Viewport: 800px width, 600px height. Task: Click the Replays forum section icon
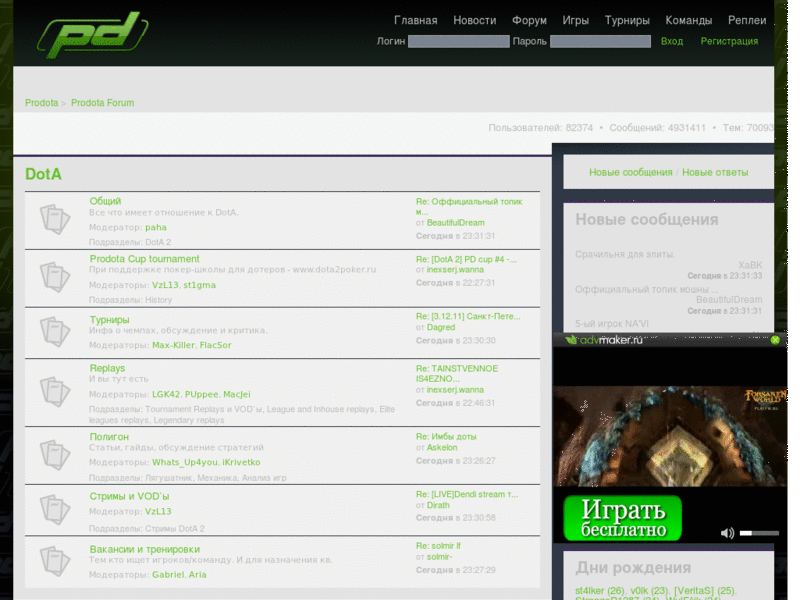pos(55,391)
